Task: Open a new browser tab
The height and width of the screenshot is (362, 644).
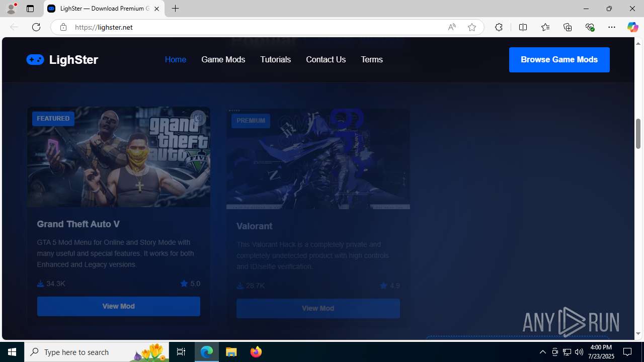Action: tap(175, 9)
